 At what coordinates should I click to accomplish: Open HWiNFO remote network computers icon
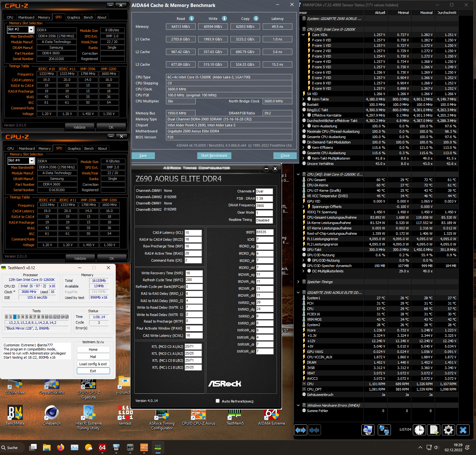click(384, 430)
